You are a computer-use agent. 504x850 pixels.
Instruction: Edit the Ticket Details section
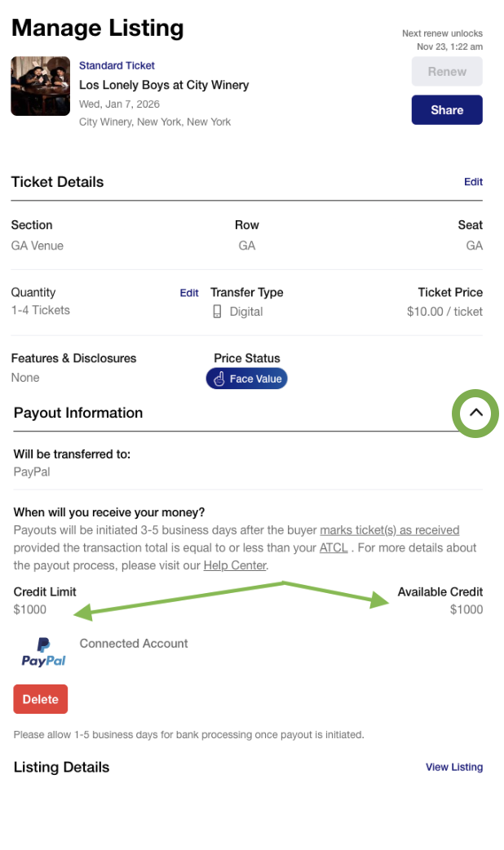pyautogui.click(x=473, y=182)
